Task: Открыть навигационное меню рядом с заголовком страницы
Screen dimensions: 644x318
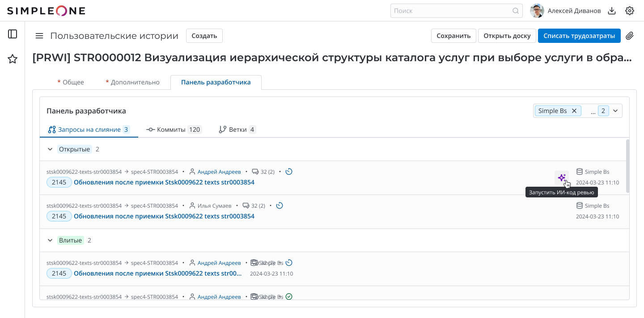Action: pos(39,36)
